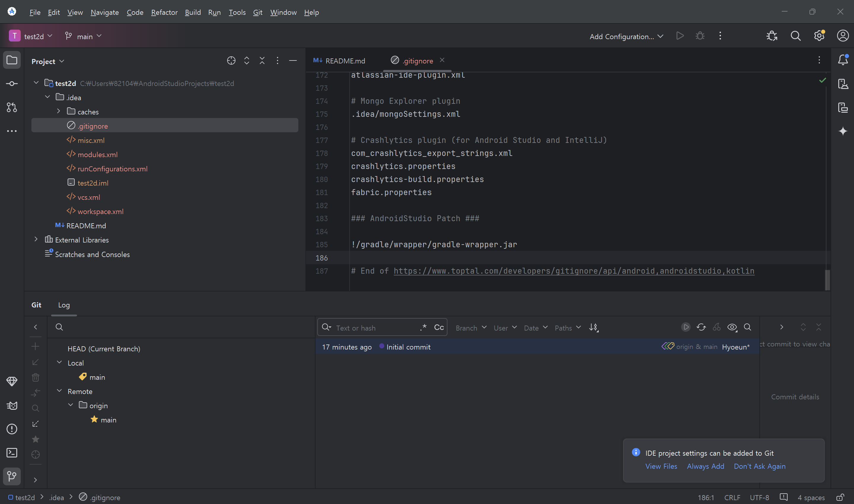This screenshot has width=854, height=504.
Task: Switch to the README.md editor tab
Action: (345, 61)
